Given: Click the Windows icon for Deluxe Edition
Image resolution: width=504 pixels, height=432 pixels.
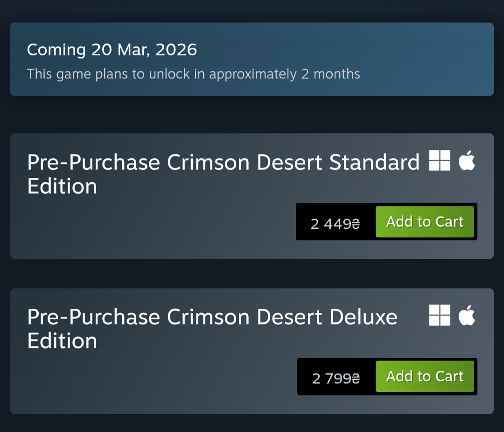Looking at the screenshot, I should point(440,315).
